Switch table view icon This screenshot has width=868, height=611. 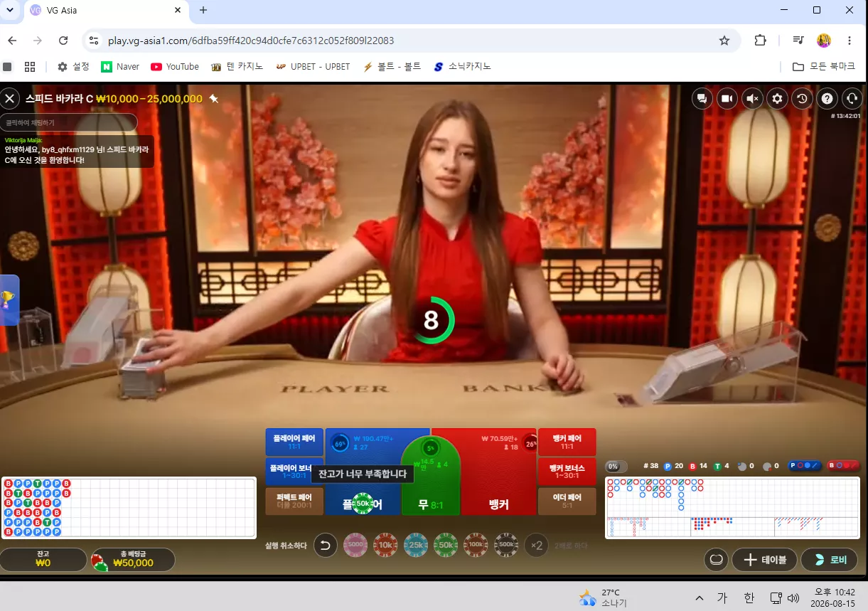(x=716, y=560)
